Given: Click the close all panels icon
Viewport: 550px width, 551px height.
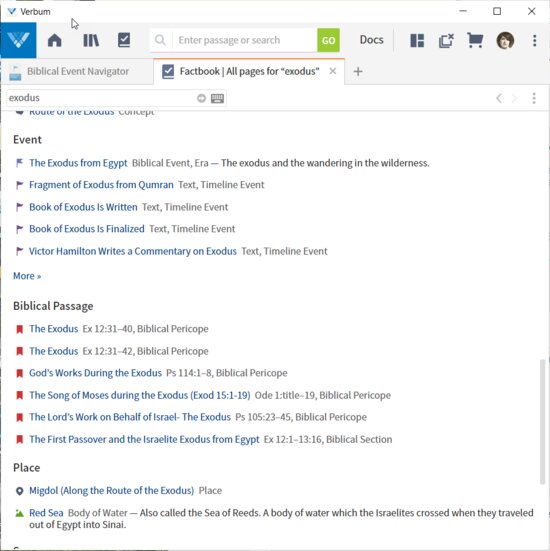Looking at the screenshot, I should click(x=446, y=40).
